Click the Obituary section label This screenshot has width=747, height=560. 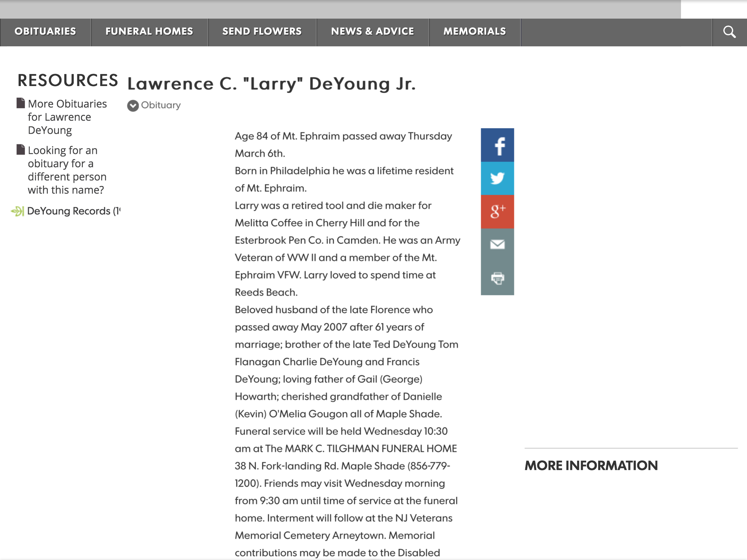point(160,105)
